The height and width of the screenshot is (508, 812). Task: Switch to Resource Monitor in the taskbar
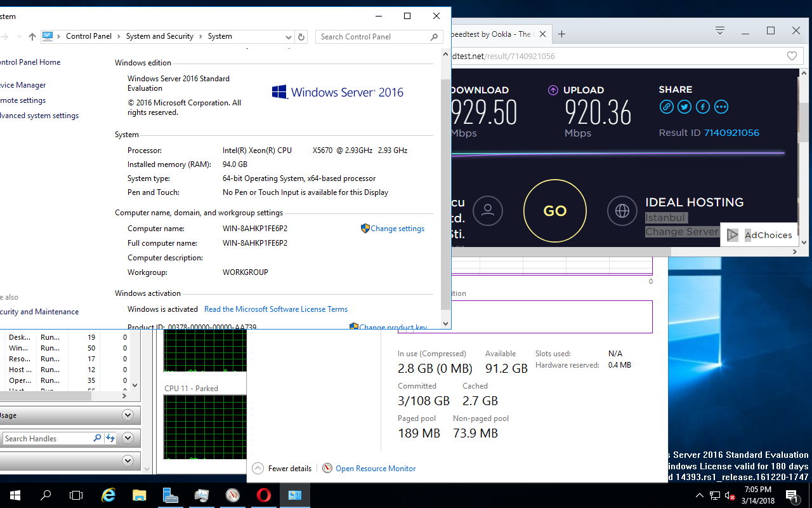coord(233,495)
